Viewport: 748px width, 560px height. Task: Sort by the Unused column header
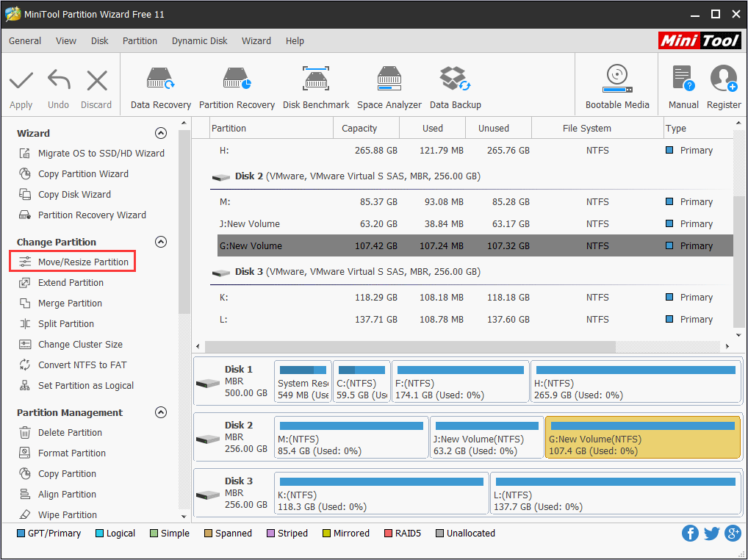498,129
